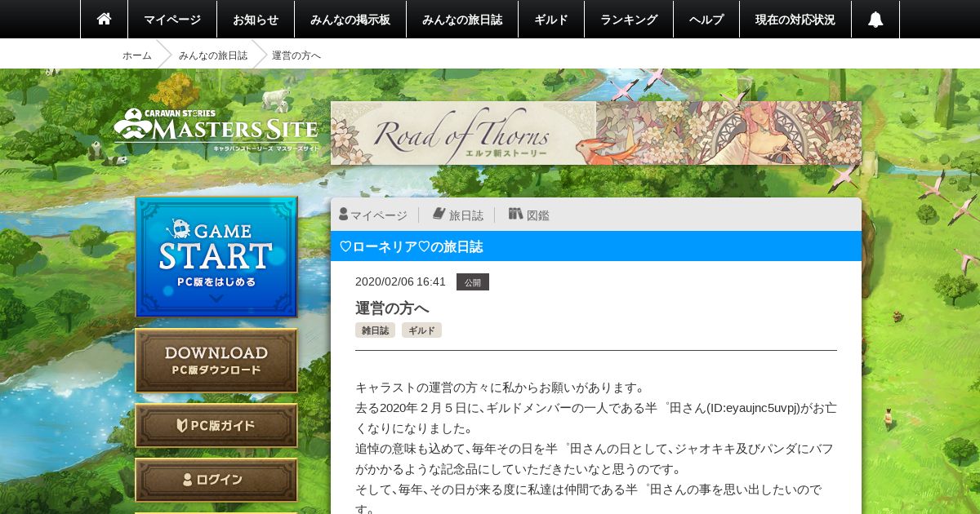Switch to the user マイページ tab
Viewport: 980px width, 514px height.
(x=373, y=215)
